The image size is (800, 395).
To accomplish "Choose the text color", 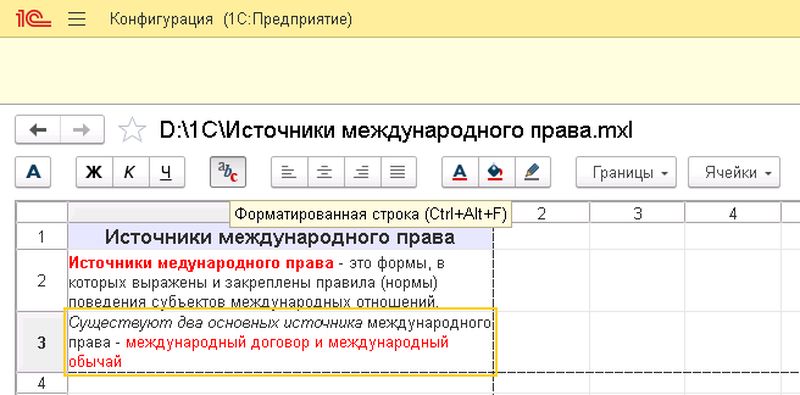I will tap(460, 172).
